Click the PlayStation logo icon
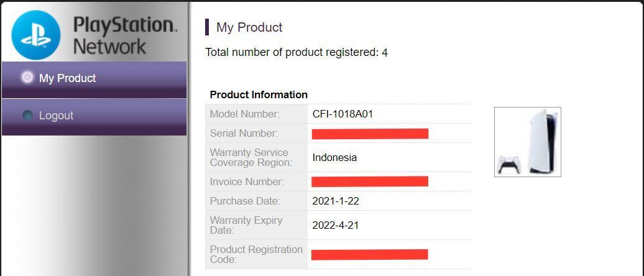The width and height of the screenshot is (644, 276). pos(36,35)
